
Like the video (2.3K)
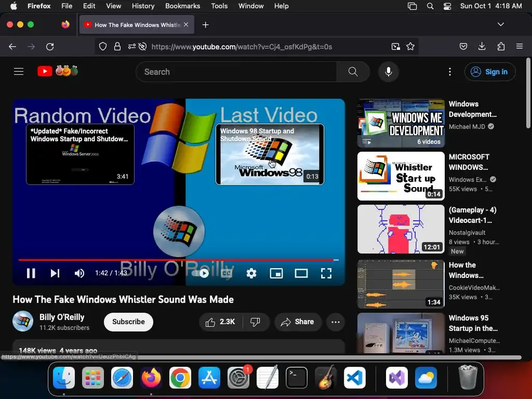[220, 322]
